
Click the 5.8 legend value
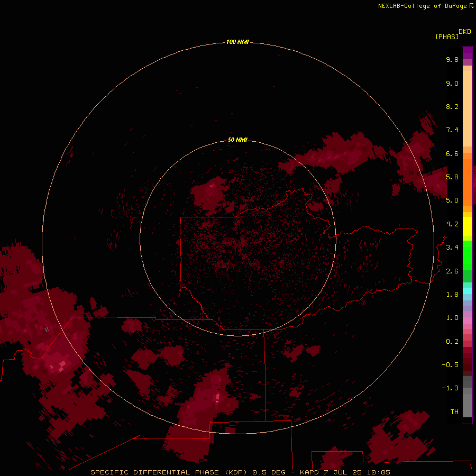click(452, 177)
